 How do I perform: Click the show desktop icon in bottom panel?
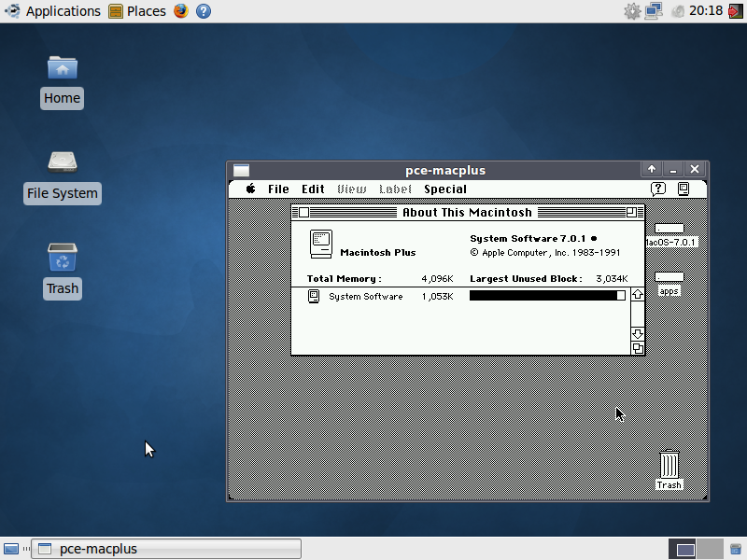[11, 549]
